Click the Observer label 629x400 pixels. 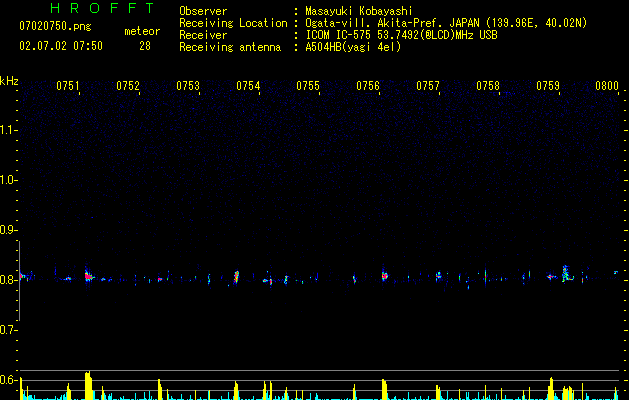(x=203, y=11)
